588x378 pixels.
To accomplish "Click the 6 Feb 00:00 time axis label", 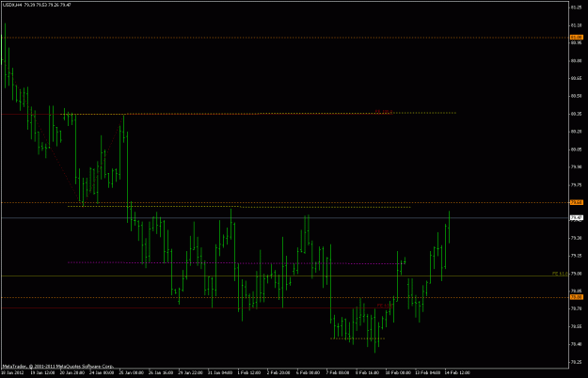I will [309, 372].
